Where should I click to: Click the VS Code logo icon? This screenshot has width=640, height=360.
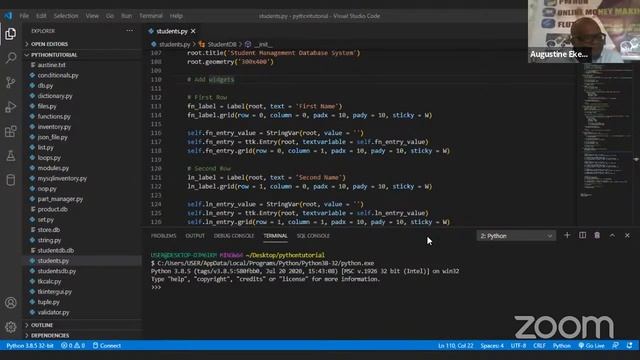(x=8, y=16)
